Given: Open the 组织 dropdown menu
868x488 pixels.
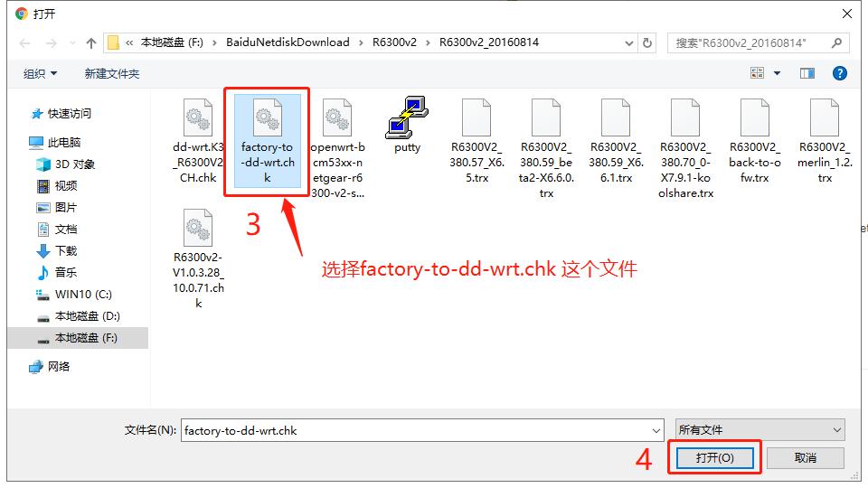Looking at the screenshot, I should point(40,73).
